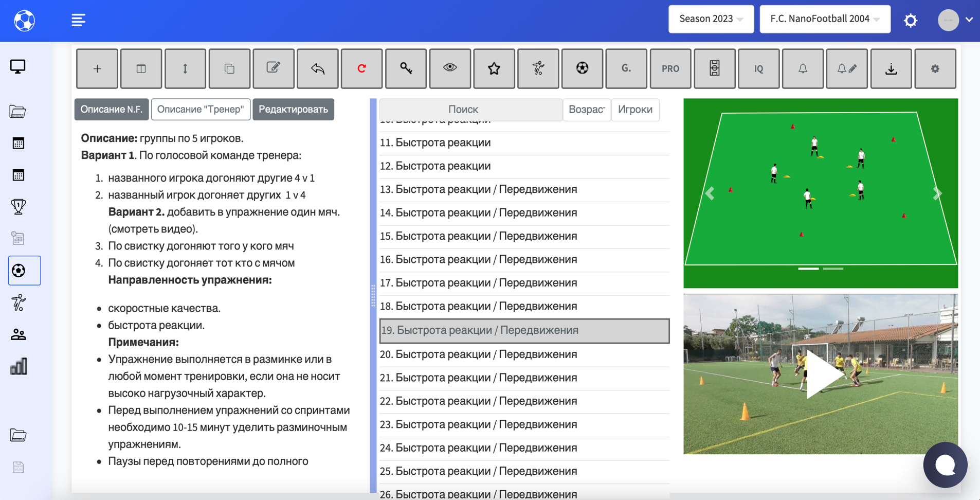The width and height of the screenshot is (980, 500).
Task: Click the soccer ball toolbar button
Action: 582,68
